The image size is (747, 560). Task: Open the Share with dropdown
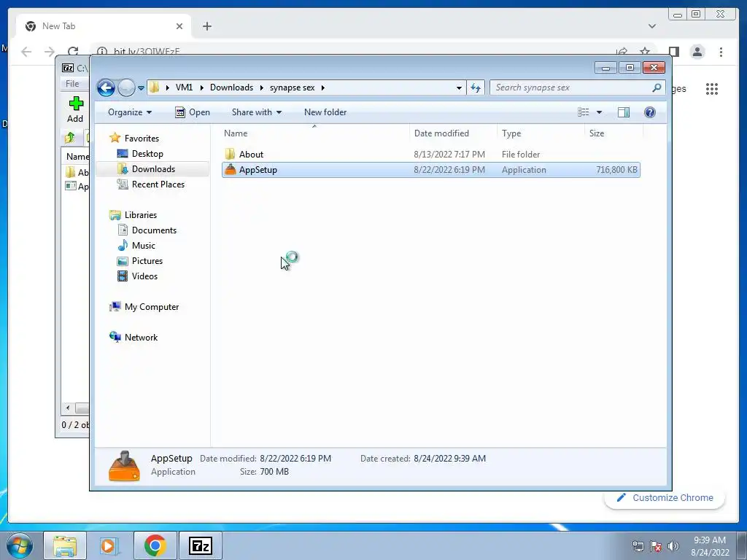point(256,112)
